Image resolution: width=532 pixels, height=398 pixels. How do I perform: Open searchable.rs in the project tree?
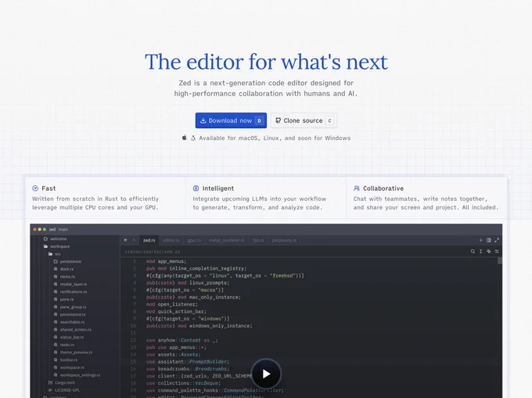coord(72,321)
